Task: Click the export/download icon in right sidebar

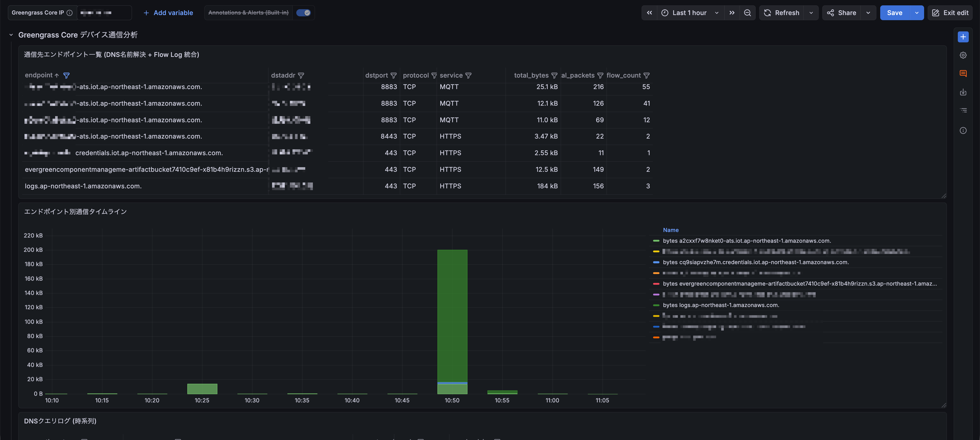Action: [x=963, y=92]
